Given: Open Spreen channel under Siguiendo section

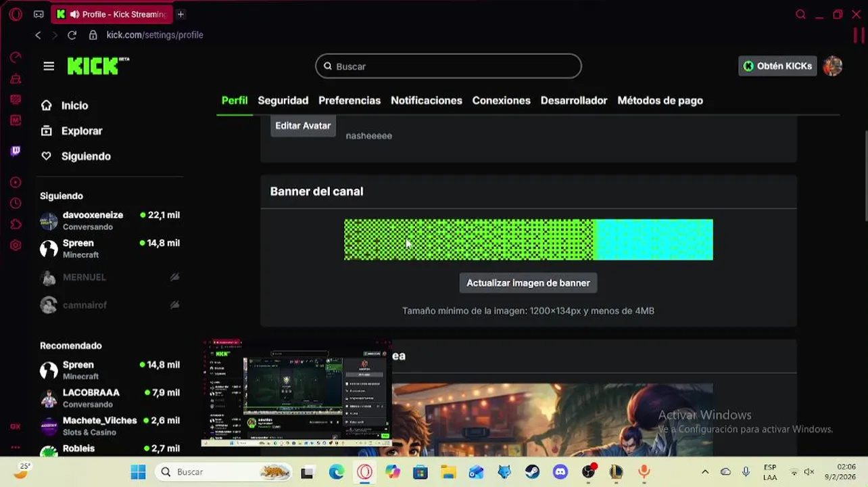Looking at the screenshot, I should point(110,248).
